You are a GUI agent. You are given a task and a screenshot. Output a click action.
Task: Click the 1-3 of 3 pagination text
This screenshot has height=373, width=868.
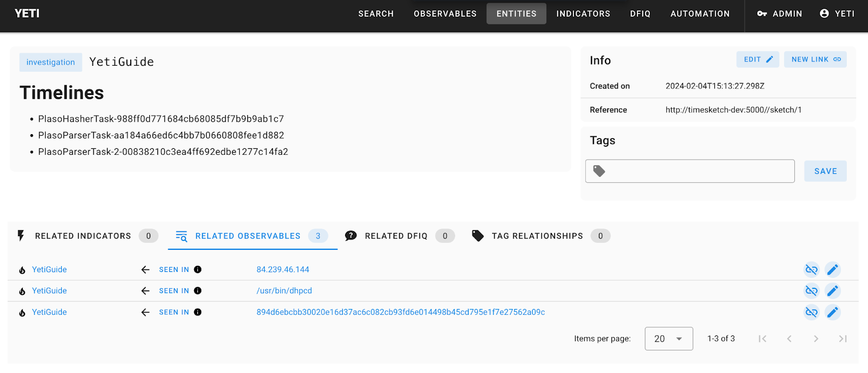click(721, 339)
